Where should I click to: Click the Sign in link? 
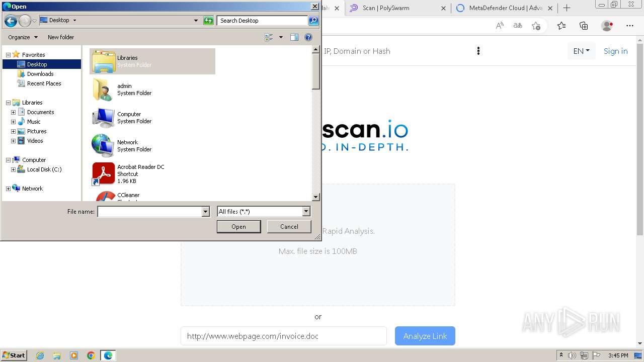click(x=615, y=51)
